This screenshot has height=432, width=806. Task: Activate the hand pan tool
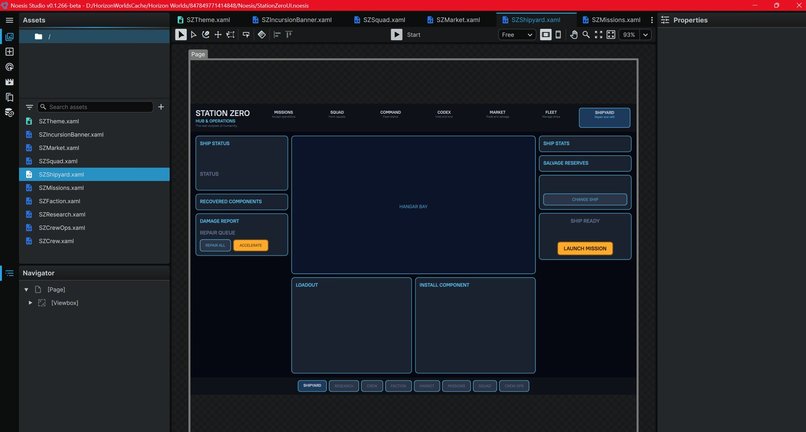[x=574, y=34]
